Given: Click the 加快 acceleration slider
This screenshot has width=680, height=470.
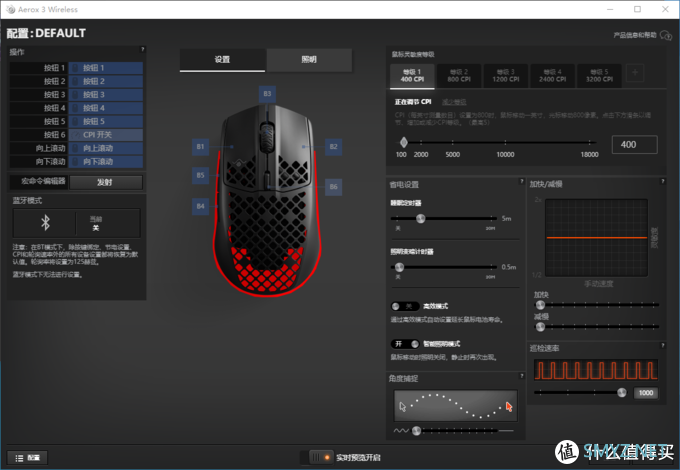Looking at the screenshot, I should (x=540, y=305).
